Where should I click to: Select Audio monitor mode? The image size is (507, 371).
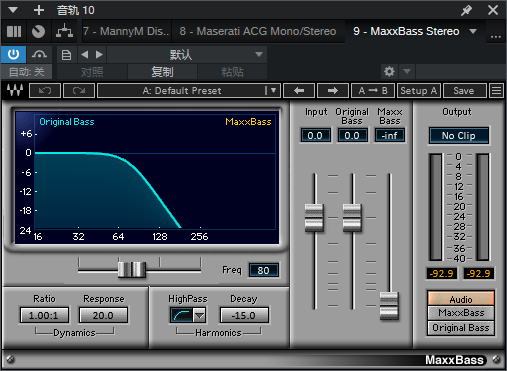[x=461, y=299]
